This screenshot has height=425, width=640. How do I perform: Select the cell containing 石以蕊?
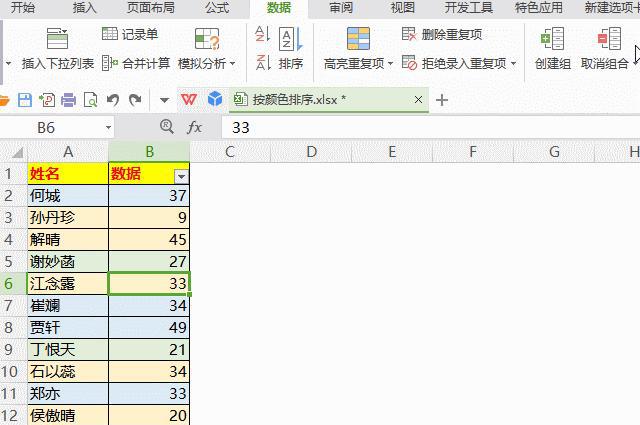pyautogui.click(x=68, y=372)
